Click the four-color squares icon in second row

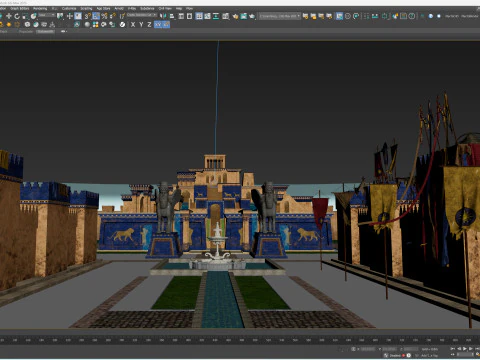click(x=95, y=25)
